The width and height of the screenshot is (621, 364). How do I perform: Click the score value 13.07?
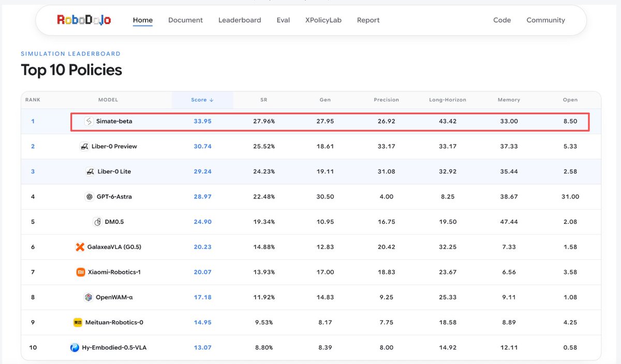202,347
